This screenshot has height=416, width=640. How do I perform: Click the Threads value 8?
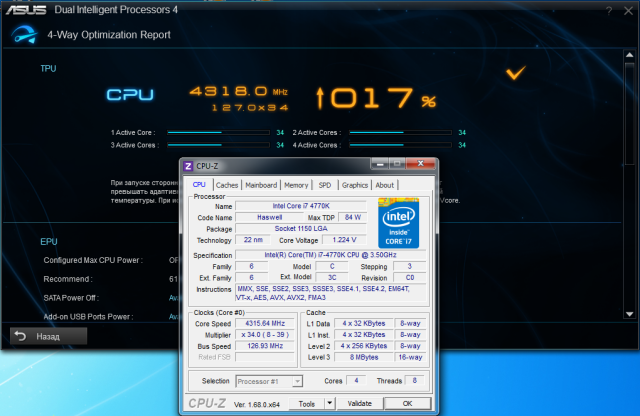415,380
